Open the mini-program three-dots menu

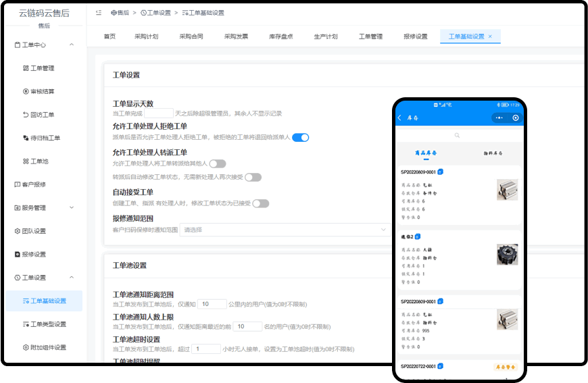[499, 118]
